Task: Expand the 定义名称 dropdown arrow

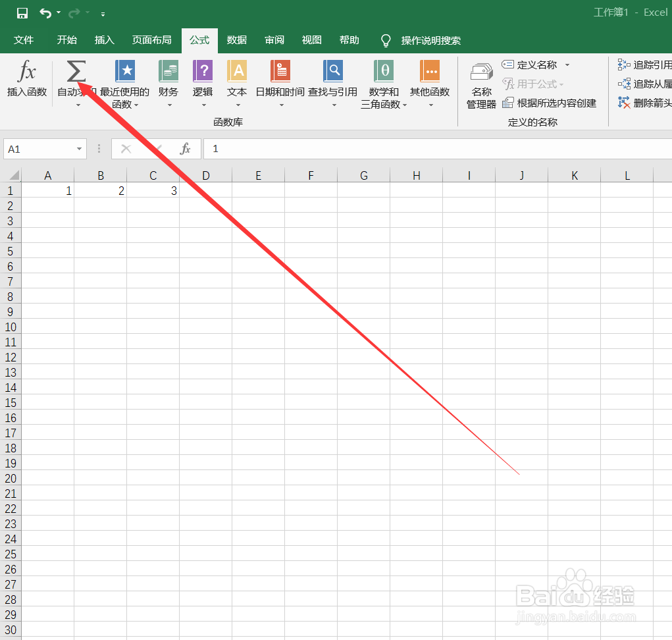Action: [x=567, y=65]
